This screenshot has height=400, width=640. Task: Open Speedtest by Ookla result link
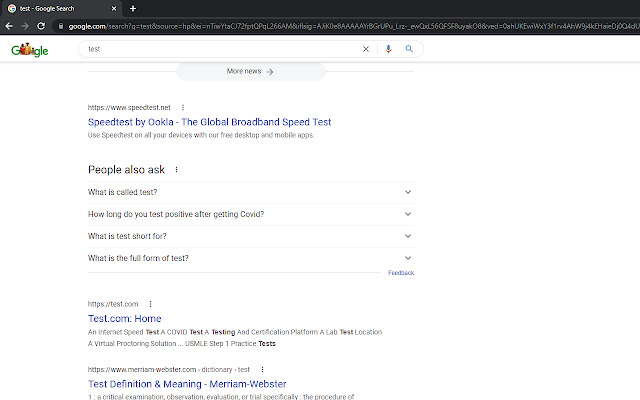209,122
